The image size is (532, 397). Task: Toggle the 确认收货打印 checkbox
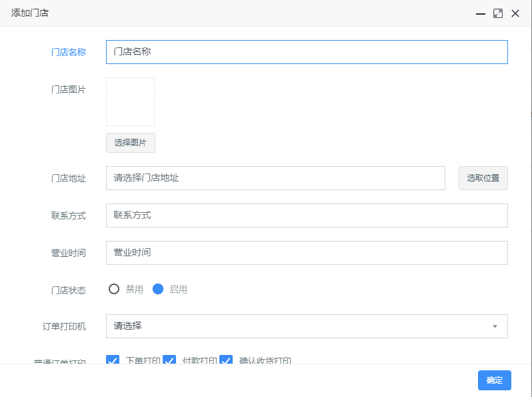pyautogui.click(x=226, y=360)
